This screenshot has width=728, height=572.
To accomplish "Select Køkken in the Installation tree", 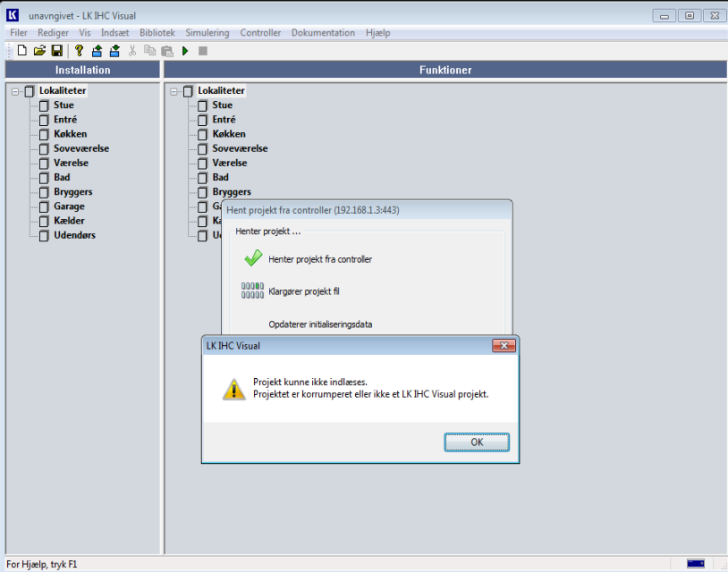I will tap(69, 134).
